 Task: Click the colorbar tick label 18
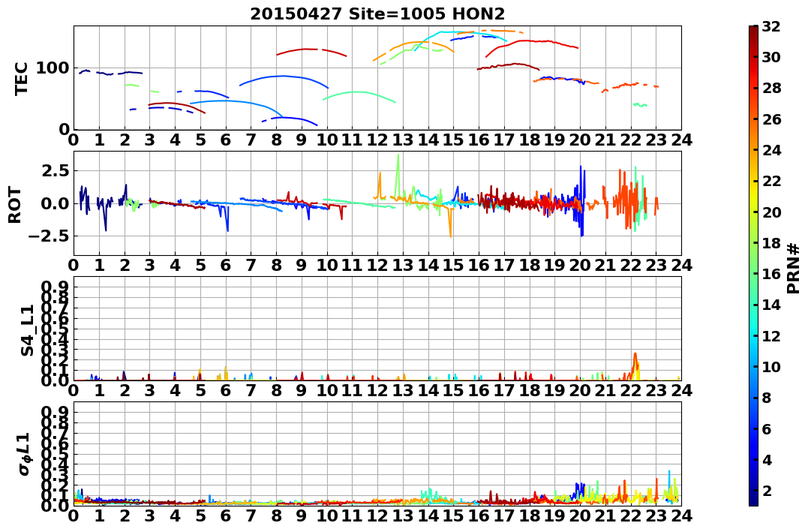[x=771, y=243]
